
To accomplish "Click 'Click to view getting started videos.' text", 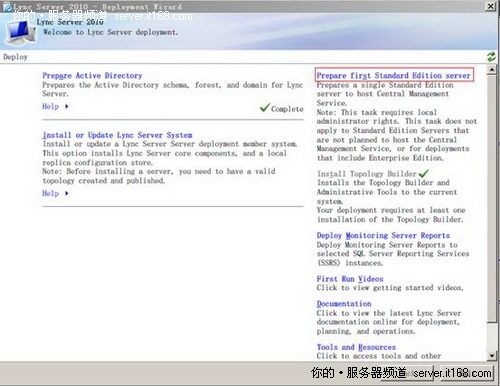I will (390, 288).
